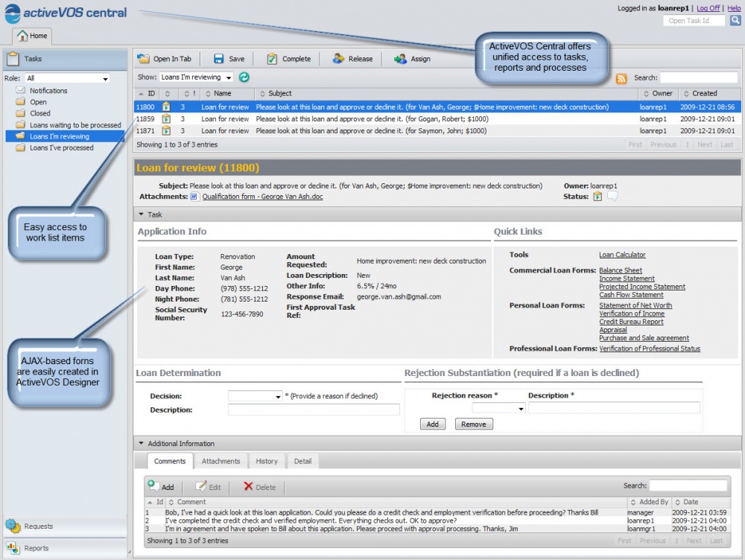Screen dimensions: 745x560
Task: Click the Add comment icon
Action: (153, 485)
